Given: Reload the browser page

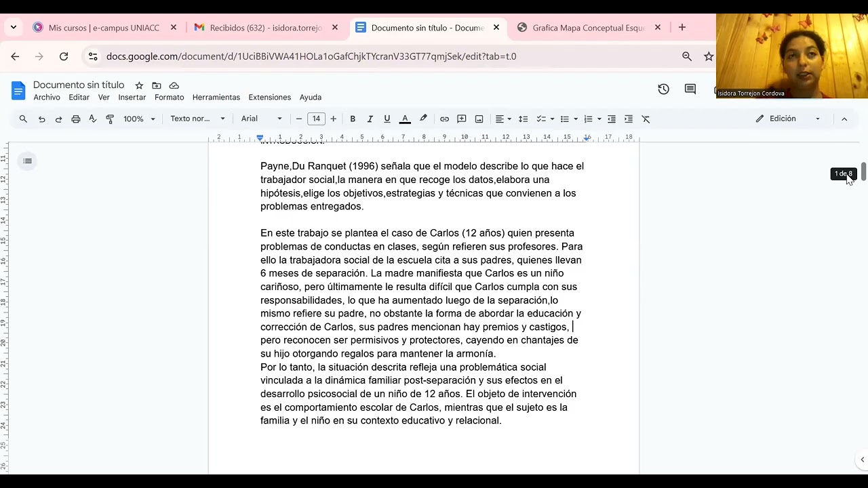Looking at the screenshot, I should (x=64, y=56).
